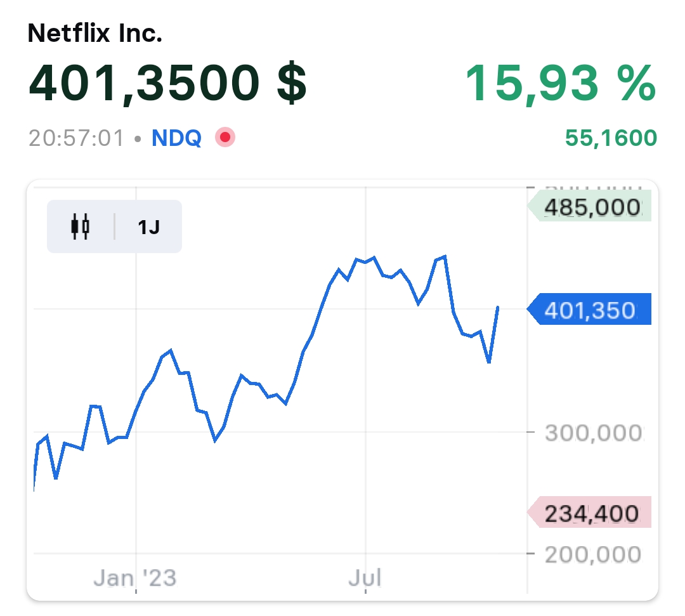Click the red live indicator dot
Image resolution: width=685 pixels, height=616 pixels.
pyautogui.click(x=225, y=137)
